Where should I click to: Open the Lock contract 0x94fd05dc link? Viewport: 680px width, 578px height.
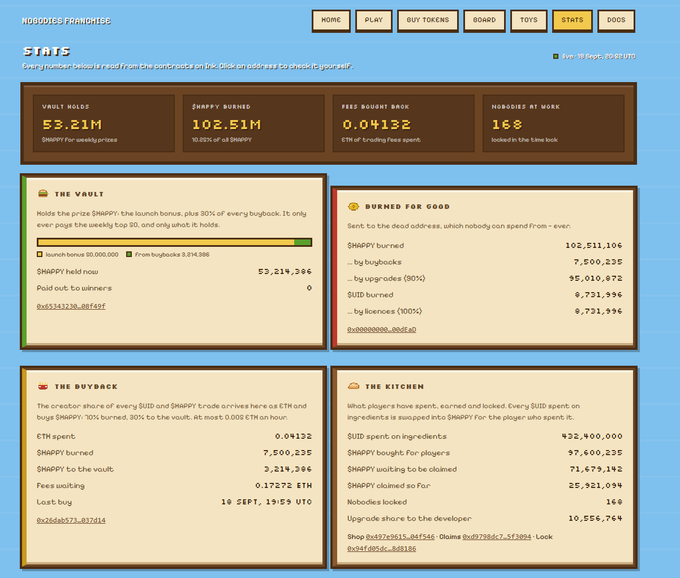(382, 549)
